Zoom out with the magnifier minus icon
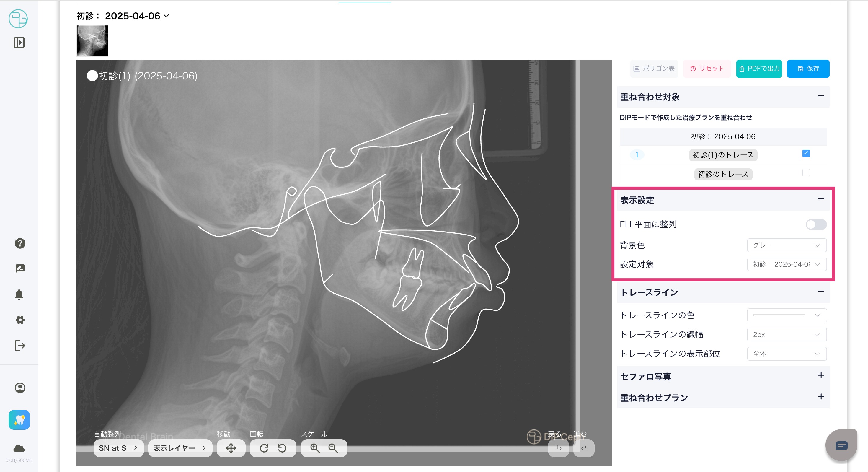This screenshot has width=868, height=472. pos(333,448)
